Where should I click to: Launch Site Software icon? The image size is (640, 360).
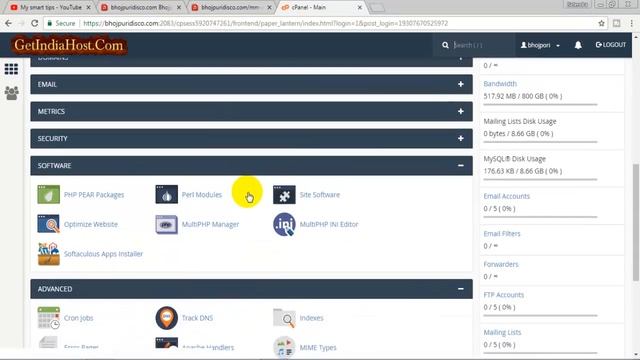284,194
